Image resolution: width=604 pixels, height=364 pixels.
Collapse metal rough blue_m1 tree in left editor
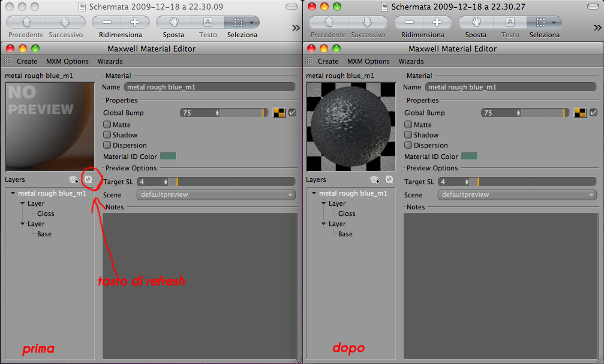pyautogui.click(x=13, y=193)
